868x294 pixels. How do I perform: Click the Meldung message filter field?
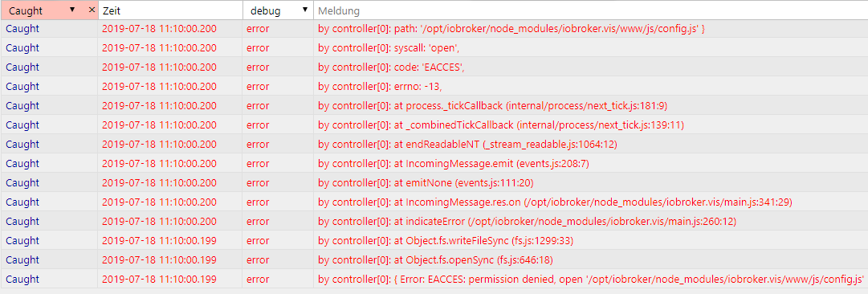tap(590, 10)
